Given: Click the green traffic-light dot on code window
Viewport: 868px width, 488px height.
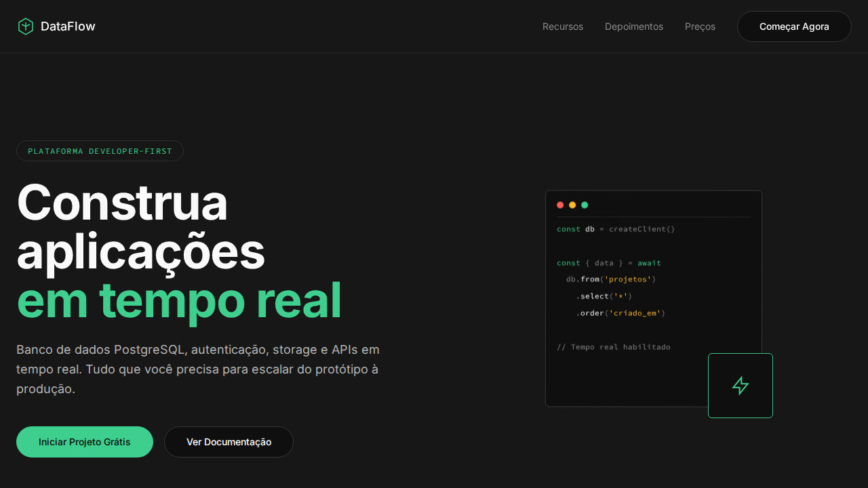Looking at the screenshot, I should pos(585,205).
